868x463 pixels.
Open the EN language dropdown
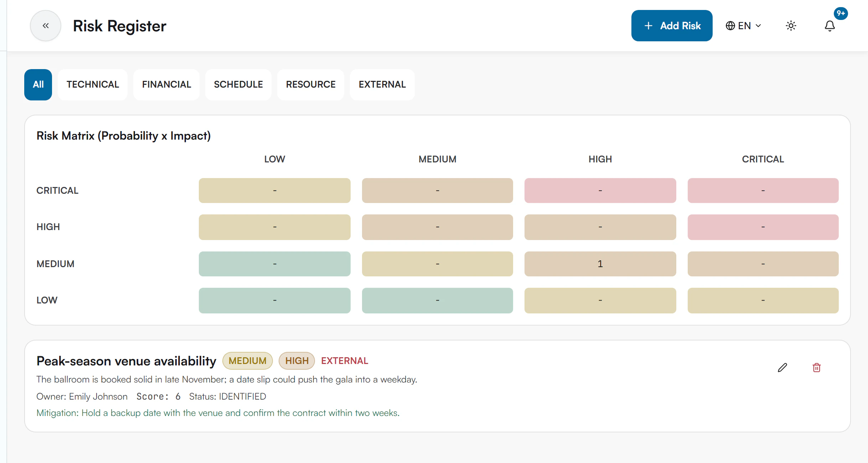[x=743, y=26]
